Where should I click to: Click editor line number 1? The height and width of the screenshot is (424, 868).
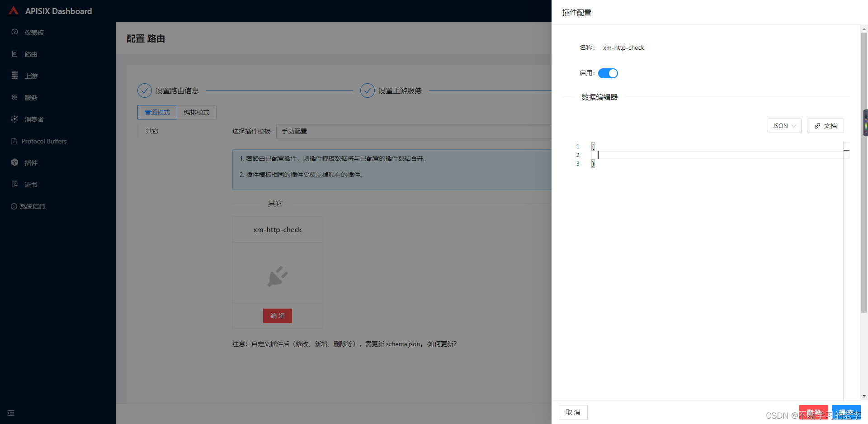point(578,146)
